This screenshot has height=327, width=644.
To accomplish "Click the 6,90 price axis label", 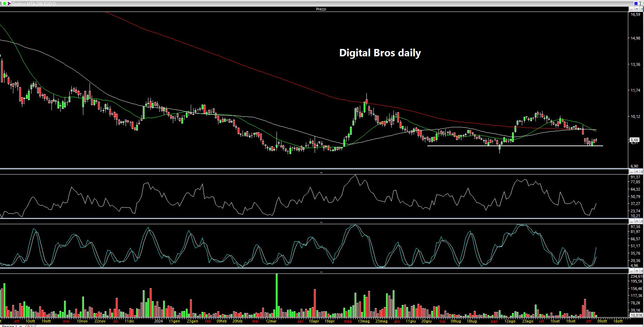I will click(635, 166).
